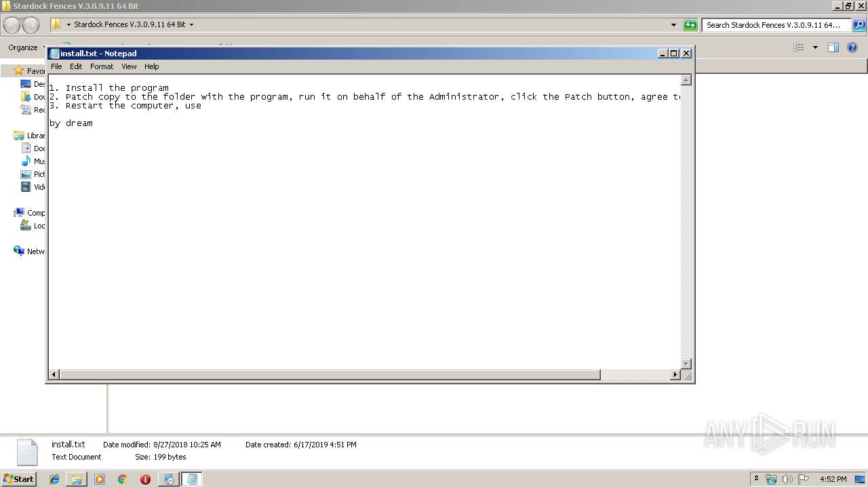Click the Explorer forward navigation button
868x488 pixels.
31,25
